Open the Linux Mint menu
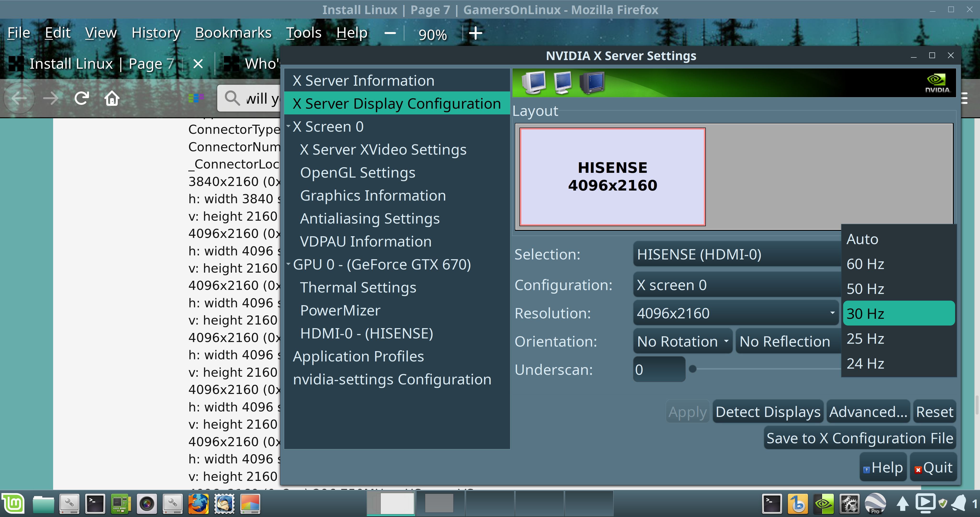 click(x=13, y=504)
